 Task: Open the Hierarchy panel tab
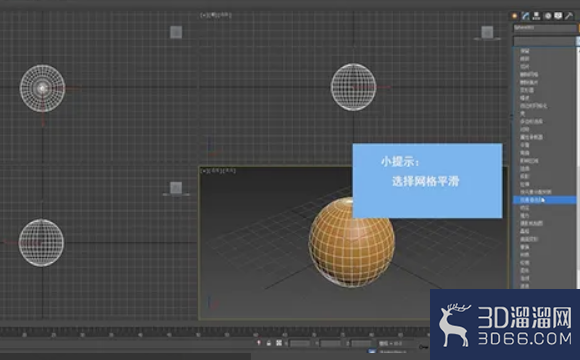(x=536, y=16)
